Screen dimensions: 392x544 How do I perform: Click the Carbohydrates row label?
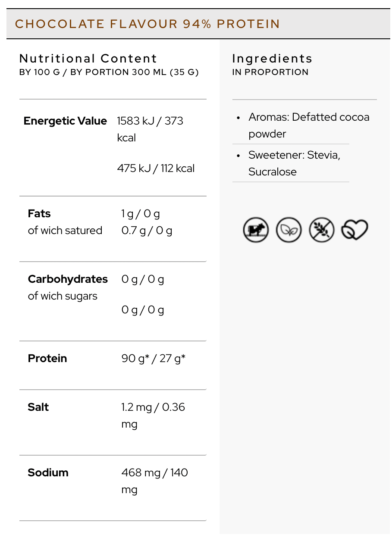[x=68, y=279]
